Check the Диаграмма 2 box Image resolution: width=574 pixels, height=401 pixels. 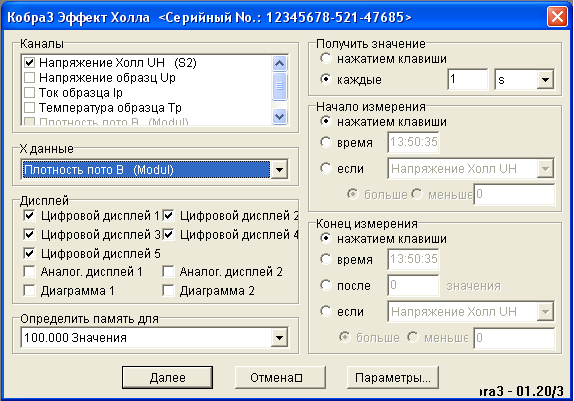[168, 291]
